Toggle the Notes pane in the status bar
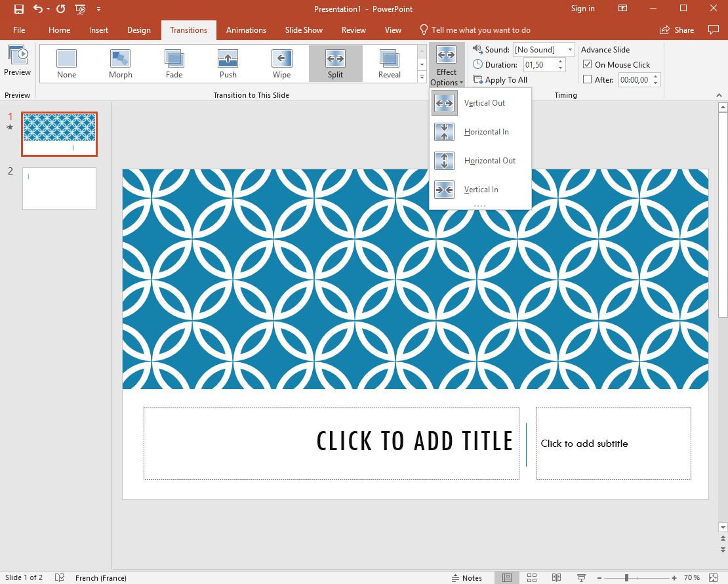The height and width of the screenshot is (584, 728). 467,577
